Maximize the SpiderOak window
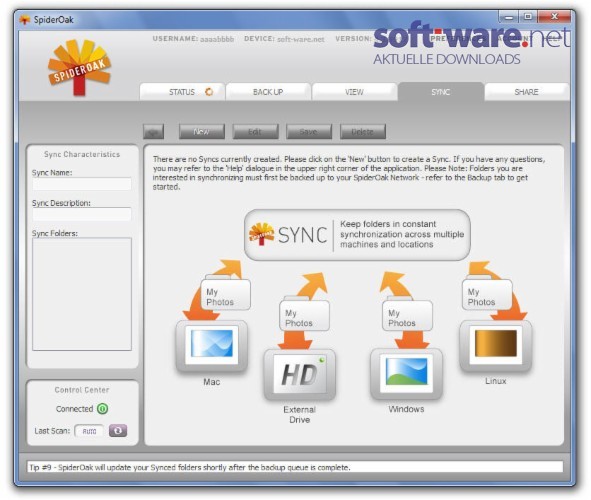The height and width of the screenshot is (500, 591). tap(528, 17)
